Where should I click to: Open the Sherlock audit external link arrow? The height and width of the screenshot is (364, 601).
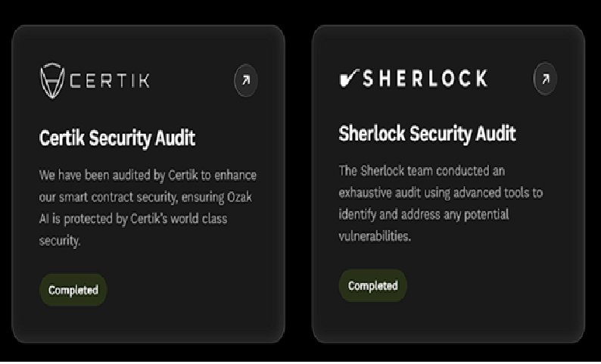(x=545, y=78)
